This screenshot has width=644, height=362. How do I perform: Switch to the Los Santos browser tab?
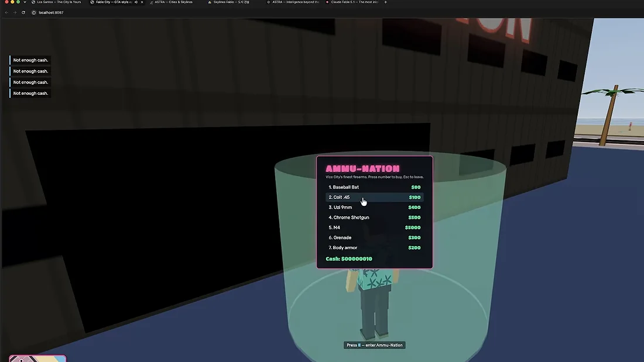(57, 2)
